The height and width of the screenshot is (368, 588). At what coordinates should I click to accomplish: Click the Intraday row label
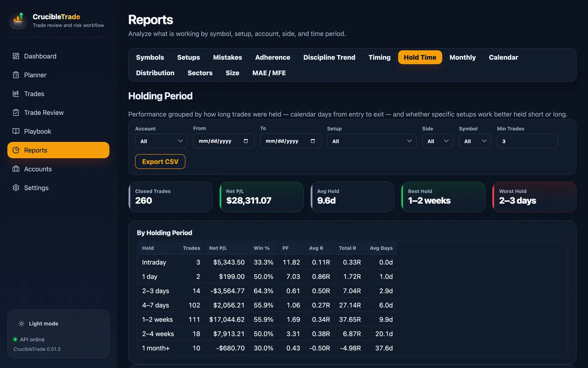click(x=154, y=262)
